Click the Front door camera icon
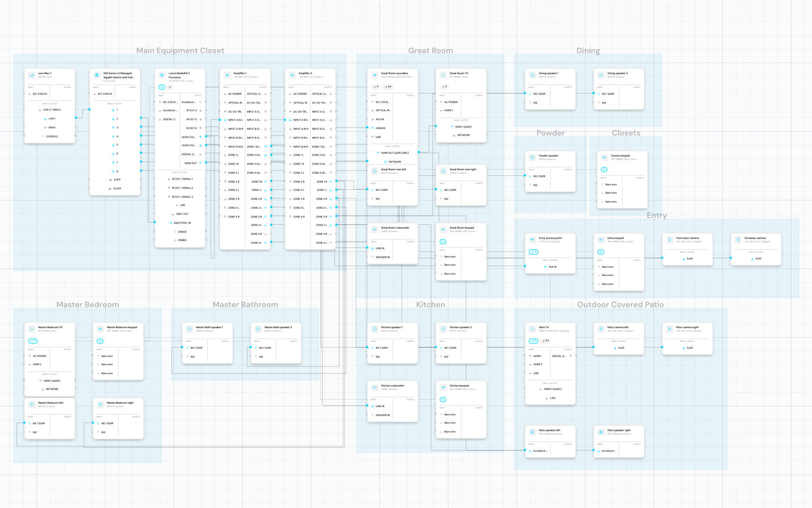 coord(669,240)
